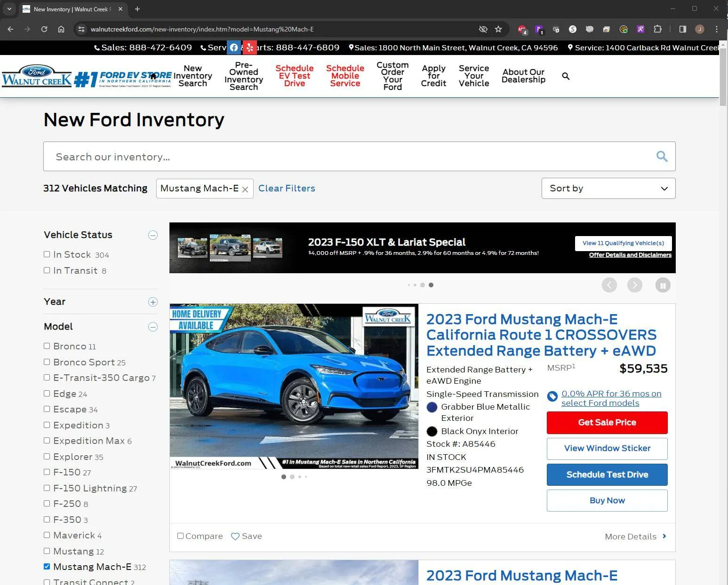Click the home icon over the site logo
The width and height of the screenshot is (728, 585).
click(153, 76)
